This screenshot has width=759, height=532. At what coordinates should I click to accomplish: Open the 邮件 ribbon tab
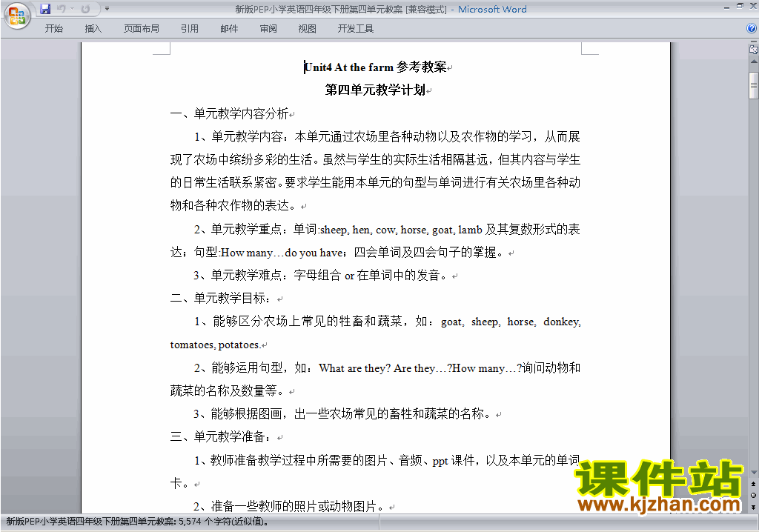[x=229, y=29]
